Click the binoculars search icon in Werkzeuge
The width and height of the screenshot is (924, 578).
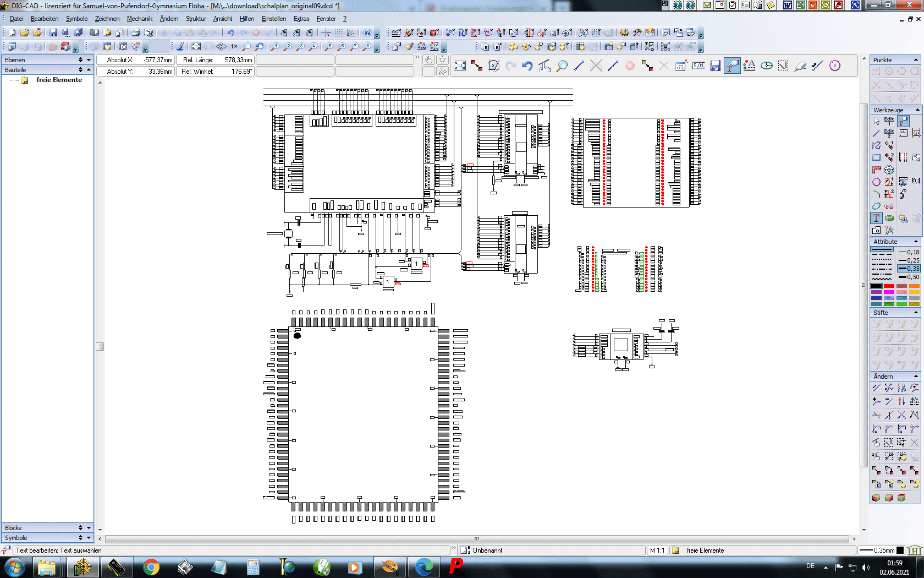903,218
